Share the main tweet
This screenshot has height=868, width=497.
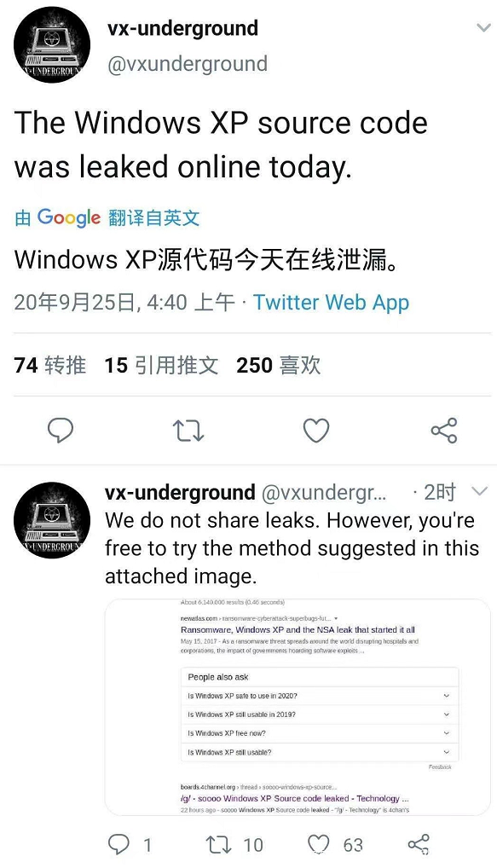click(444, 430)
